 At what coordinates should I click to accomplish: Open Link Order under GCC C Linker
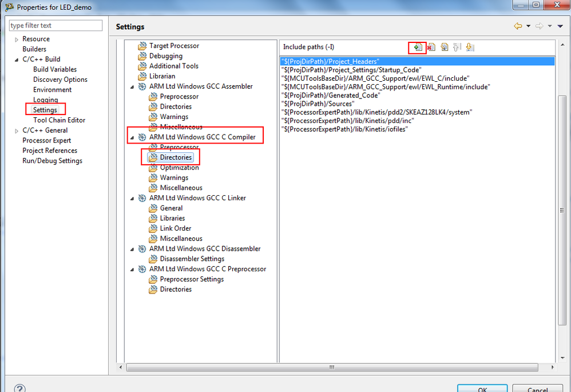point(176,228)
